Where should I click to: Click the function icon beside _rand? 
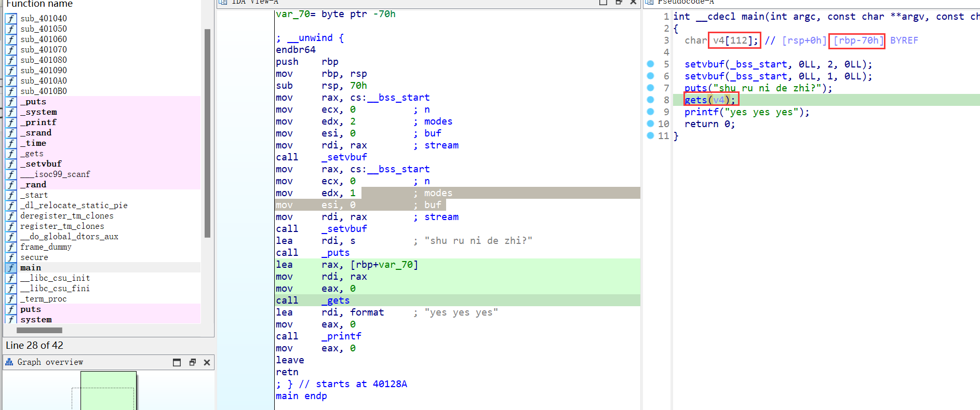click(11, 185)
